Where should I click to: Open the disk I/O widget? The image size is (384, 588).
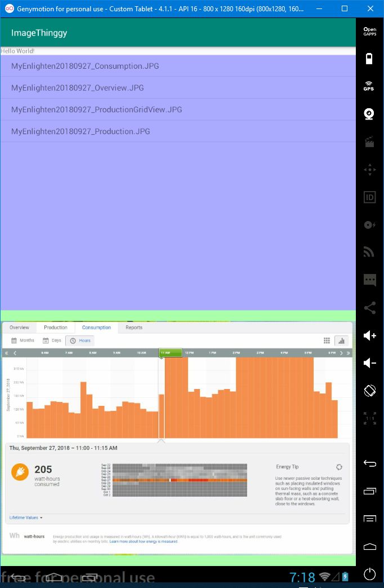[369, 224]
